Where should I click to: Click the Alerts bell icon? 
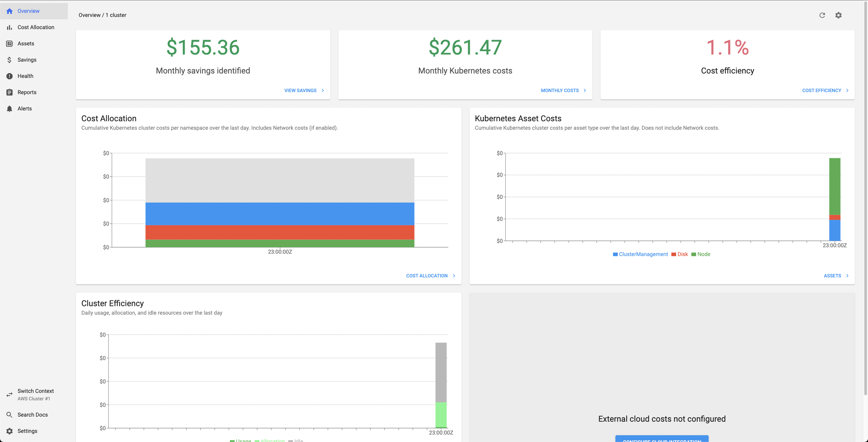(9, 109)
